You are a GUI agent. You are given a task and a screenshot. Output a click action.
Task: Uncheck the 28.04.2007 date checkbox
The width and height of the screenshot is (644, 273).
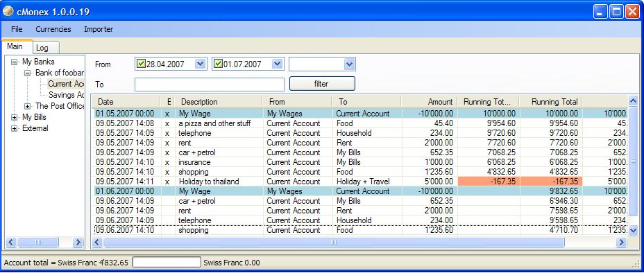141,64
